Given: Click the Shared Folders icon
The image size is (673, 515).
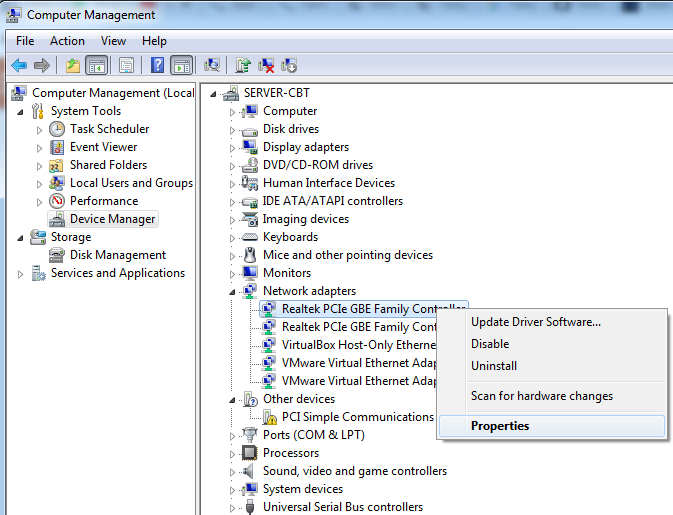Looking at the screenshot, I should click(x=57, y=165).
